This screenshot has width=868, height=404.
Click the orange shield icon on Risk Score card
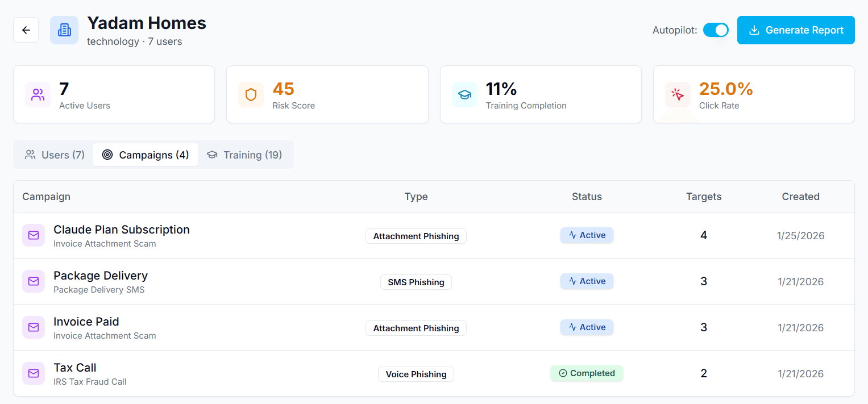tap(251, 94)
